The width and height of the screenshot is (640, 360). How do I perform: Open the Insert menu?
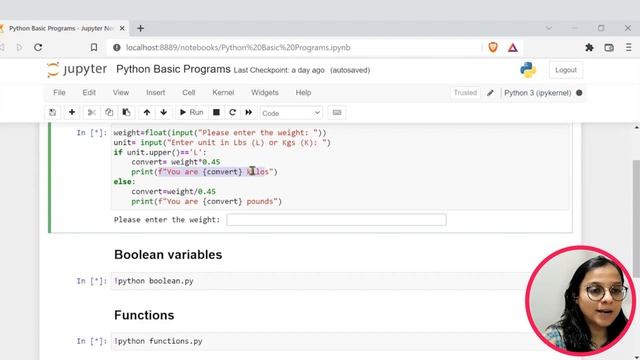pos(156,93)
